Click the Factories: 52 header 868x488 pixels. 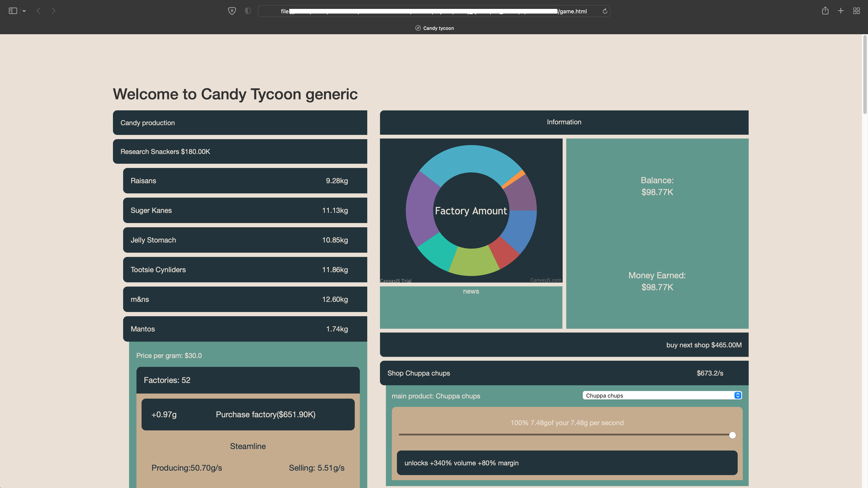coord(248,380)
